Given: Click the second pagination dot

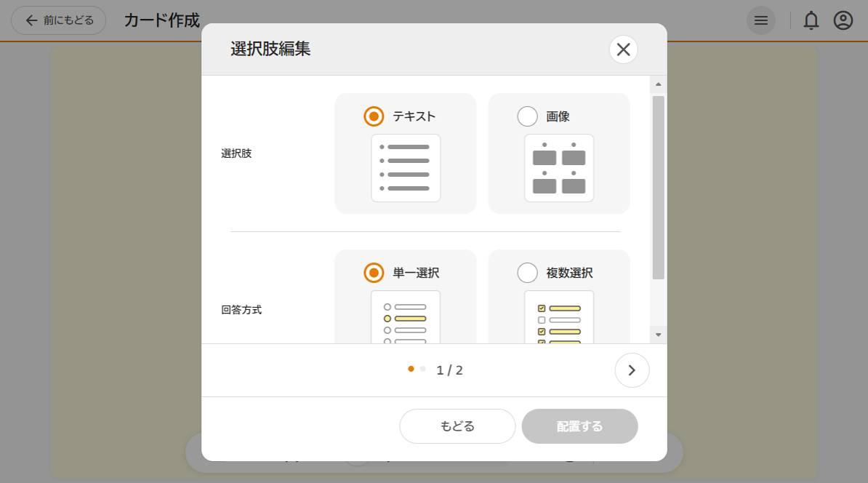Looking at the screenshot, I should [422, 369].
